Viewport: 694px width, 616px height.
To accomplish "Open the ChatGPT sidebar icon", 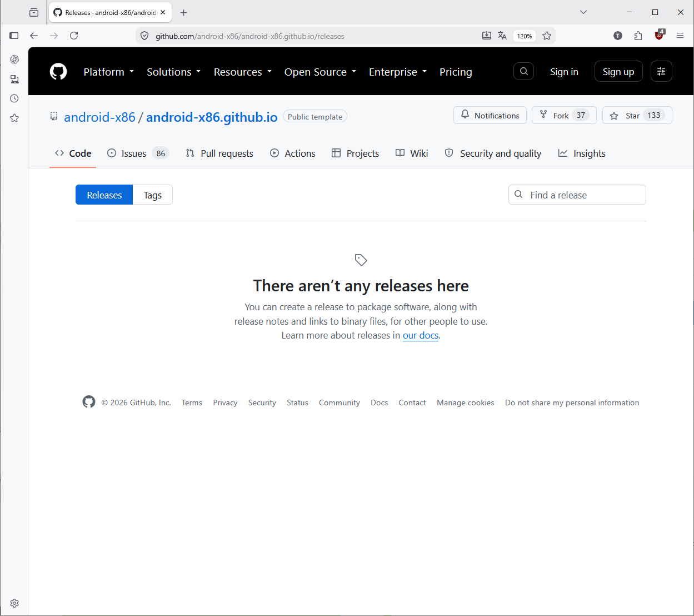I will pyautogui.click(x=14, y=59).
